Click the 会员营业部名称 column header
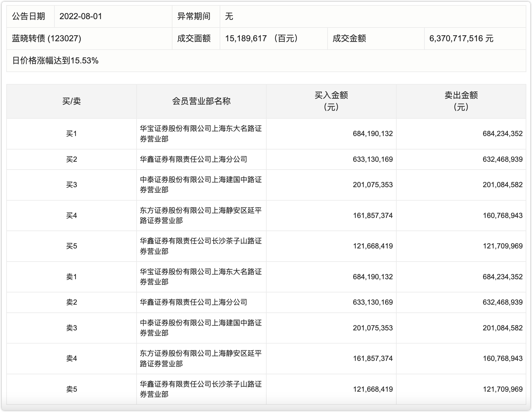This screenshot has height=412, width=532. pos(201,101)
